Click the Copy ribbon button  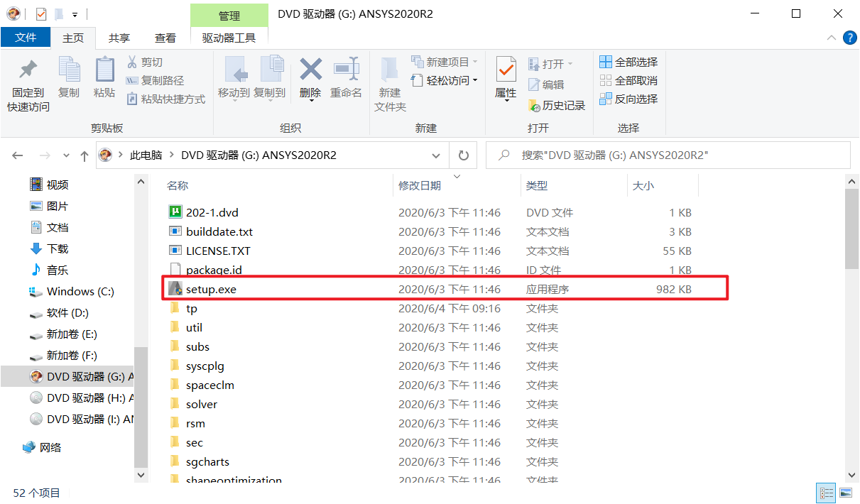pos(69,77)
